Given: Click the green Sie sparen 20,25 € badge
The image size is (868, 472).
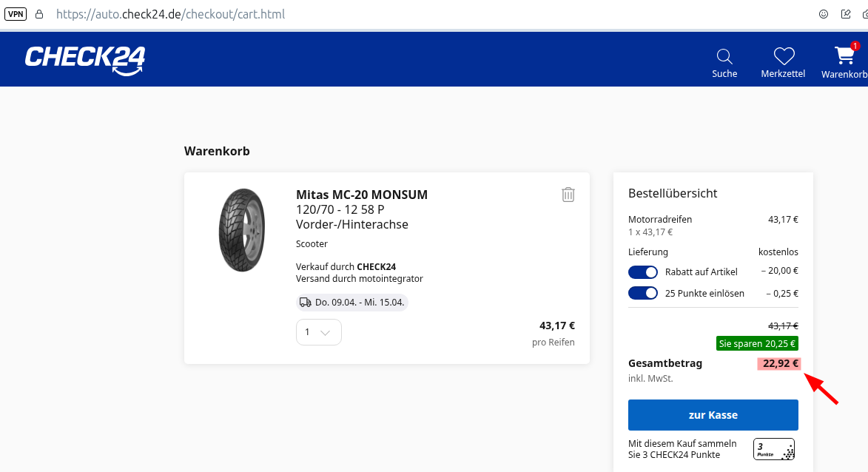Looking at the screenshot, I should [757, 343].
